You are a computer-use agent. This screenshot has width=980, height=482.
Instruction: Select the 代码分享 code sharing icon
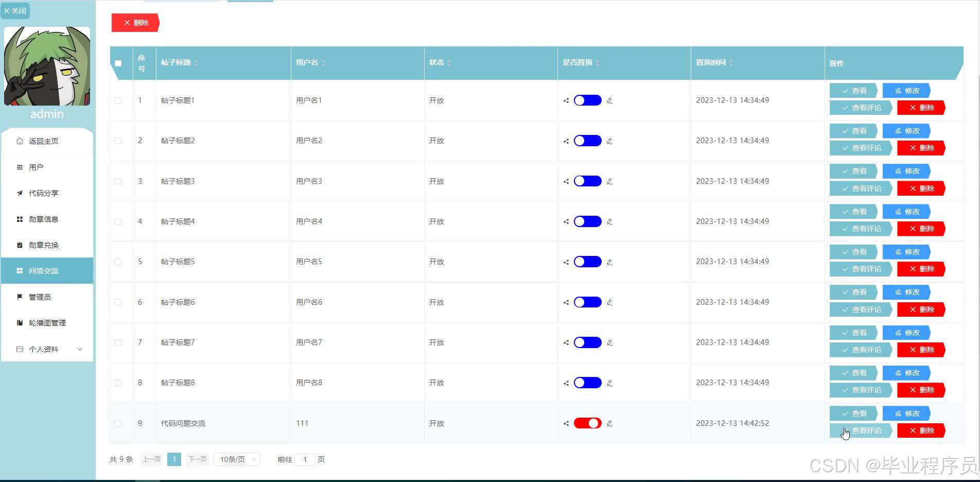(19, 193)
